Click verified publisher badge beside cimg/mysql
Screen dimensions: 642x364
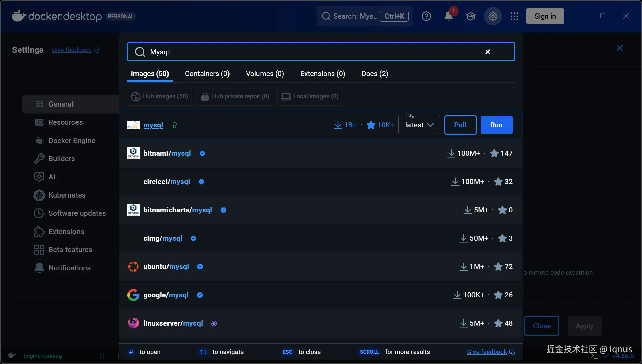coord(193,238)
